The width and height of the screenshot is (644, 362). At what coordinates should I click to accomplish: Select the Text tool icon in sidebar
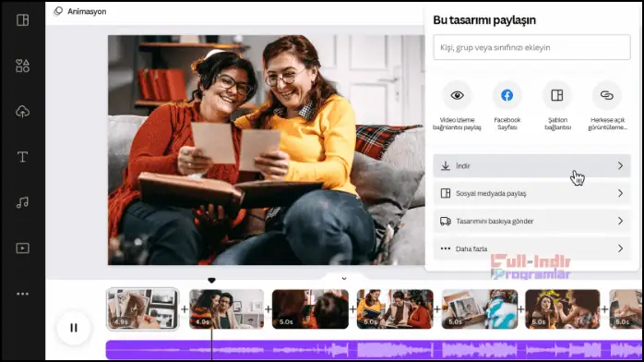pyautogui.click(x=22, y=157)
